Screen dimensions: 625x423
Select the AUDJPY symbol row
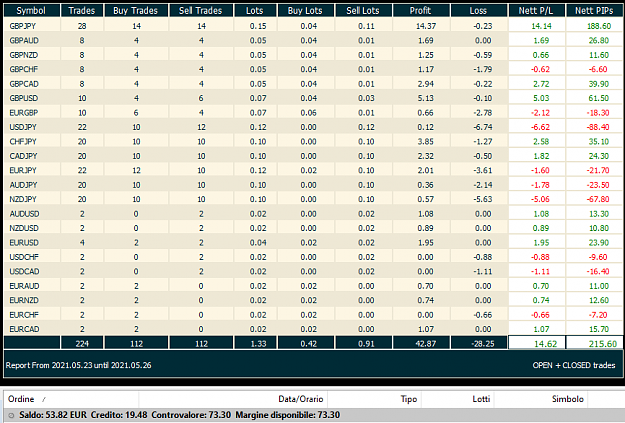point(313,185)
